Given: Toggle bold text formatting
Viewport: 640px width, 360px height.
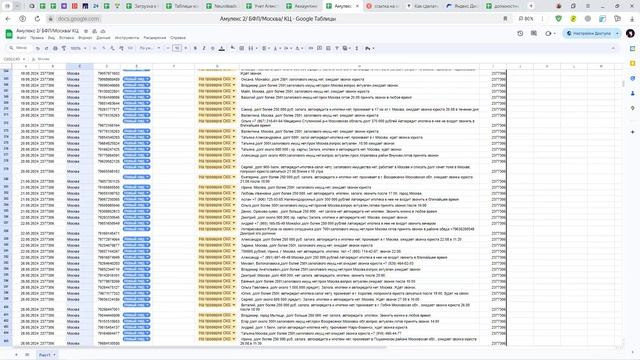Looking at the screenshot, I should [195, 48].
